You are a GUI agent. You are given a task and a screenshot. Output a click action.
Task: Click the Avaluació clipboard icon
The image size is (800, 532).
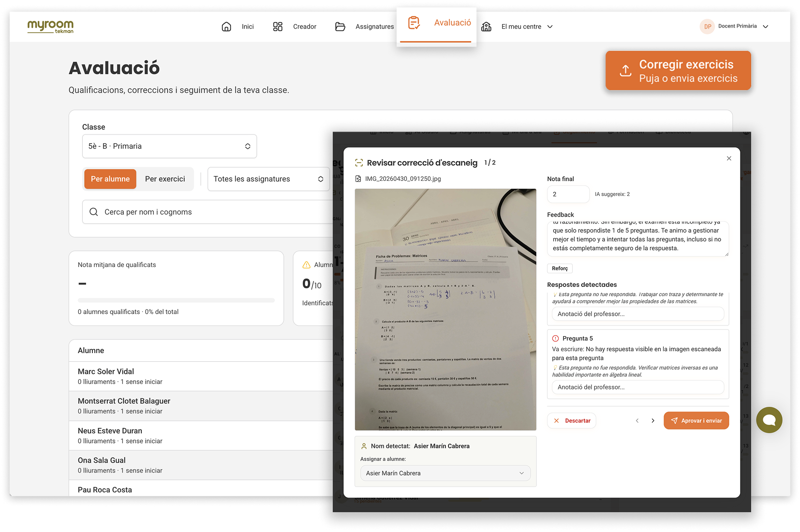(414, 23)
